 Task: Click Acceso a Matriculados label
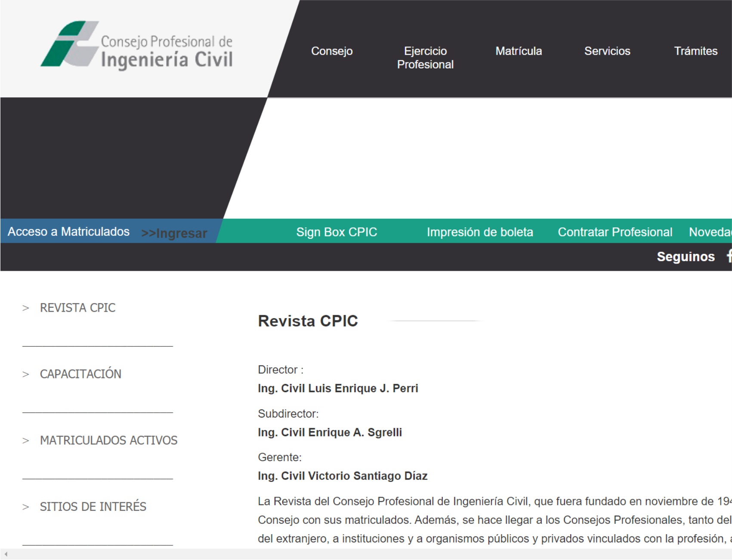(68, 232)
